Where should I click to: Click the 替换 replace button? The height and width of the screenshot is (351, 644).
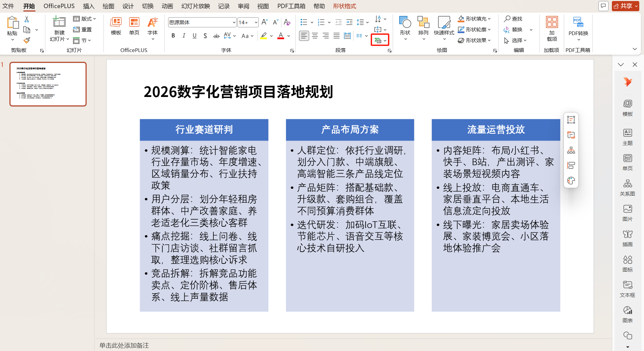tap(513, 30)
